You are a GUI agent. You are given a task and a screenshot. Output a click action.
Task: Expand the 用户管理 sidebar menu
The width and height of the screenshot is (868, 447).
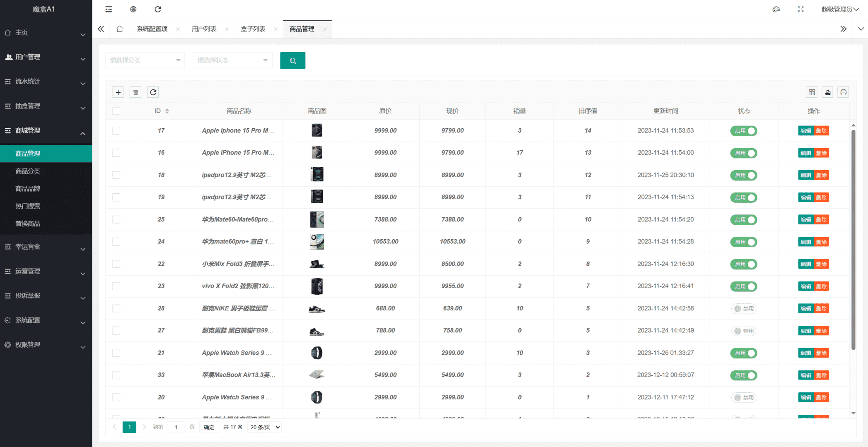coord(46,57)
